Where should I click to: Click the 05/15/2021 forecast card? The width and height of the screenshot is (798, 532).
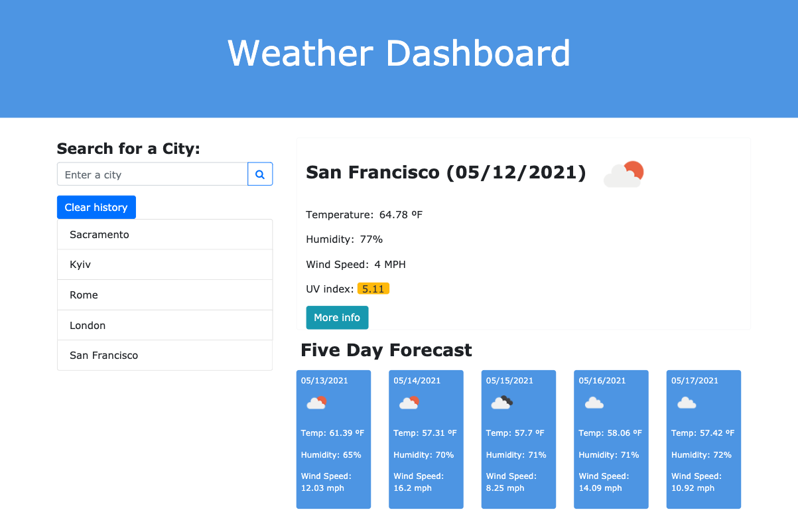pyautogui.click(x=518, y=439)
